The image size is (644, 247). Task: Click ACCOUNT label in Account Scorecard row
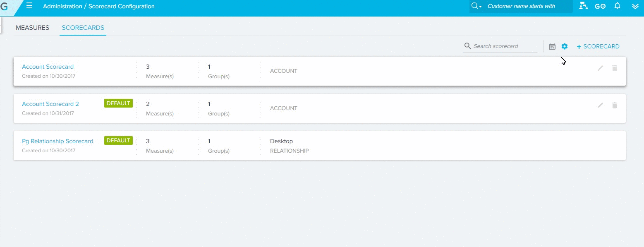pyautogui.click(x=284, y=71)
